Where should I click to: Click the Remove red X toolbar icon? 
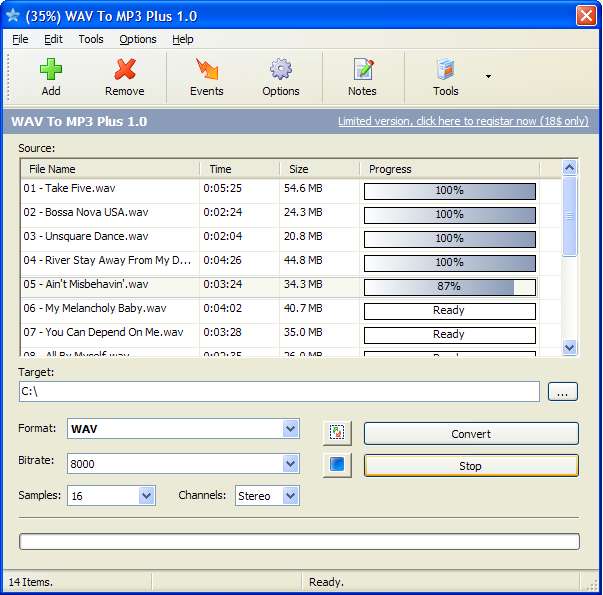pos(125,69)
